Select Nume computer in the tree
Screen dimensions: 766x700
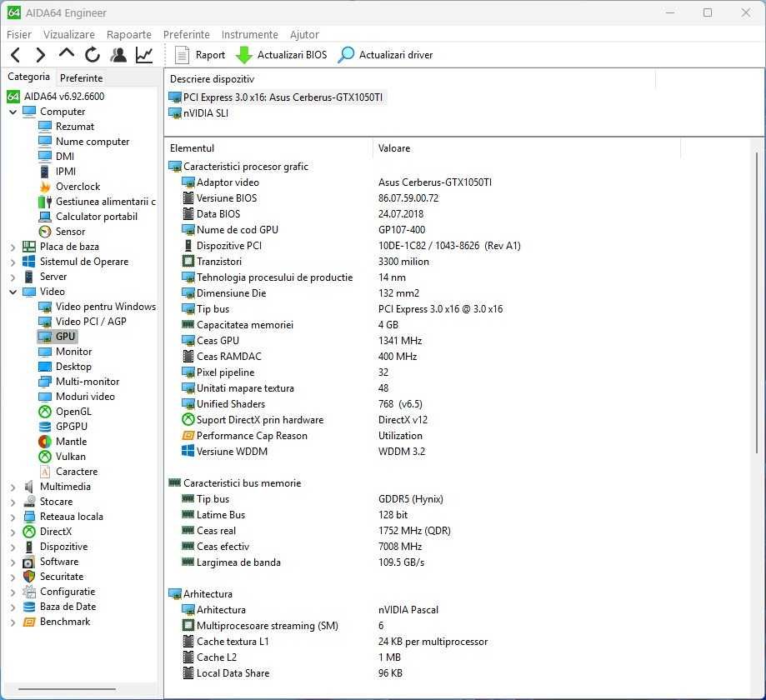(x=93, y=142)
